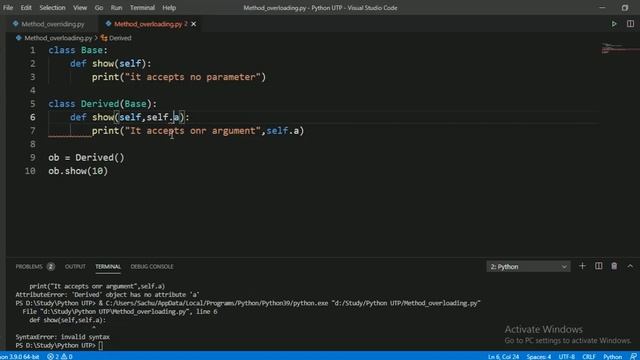Switch to the PROBLEMS panel tab

35,267
